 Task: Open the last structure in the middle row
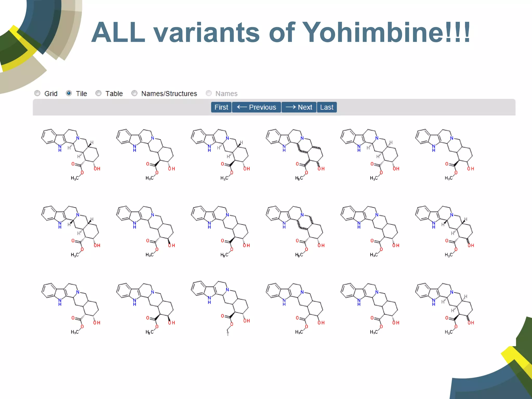445,231
